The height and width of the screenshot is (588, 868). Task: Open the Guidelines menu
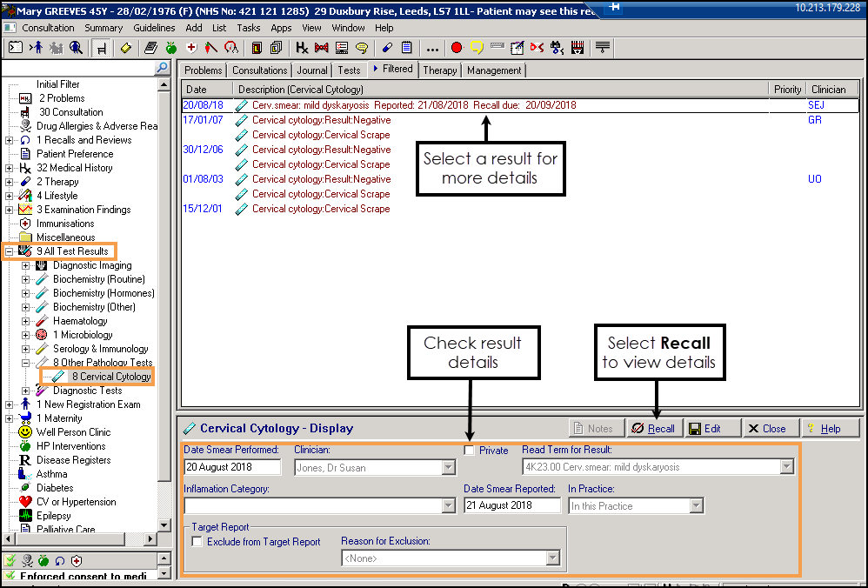point(154,28)
